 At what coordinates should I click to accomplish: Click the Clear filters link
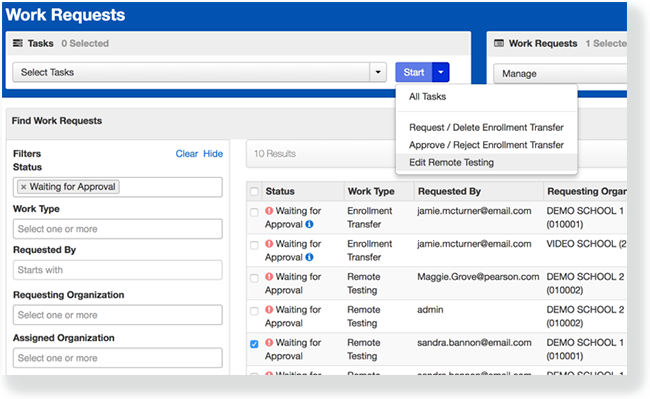(x=187, y=154)
